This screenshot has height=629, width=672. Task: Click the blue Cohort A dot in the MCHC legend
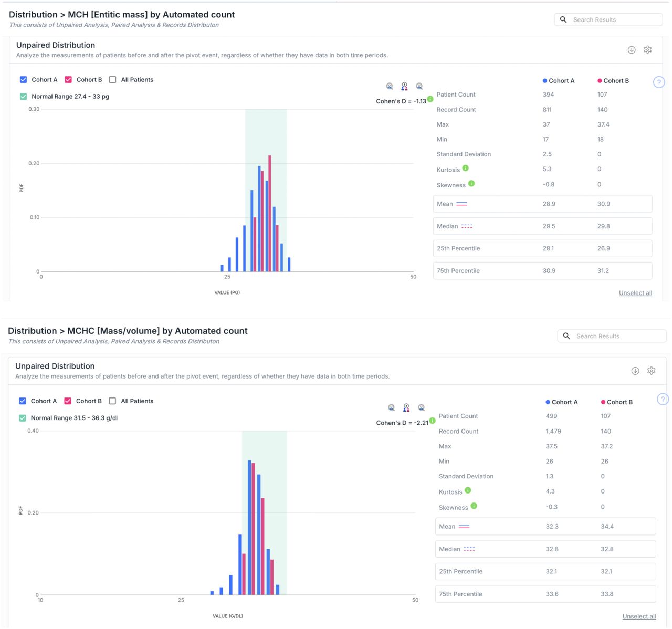pos(548,402)
